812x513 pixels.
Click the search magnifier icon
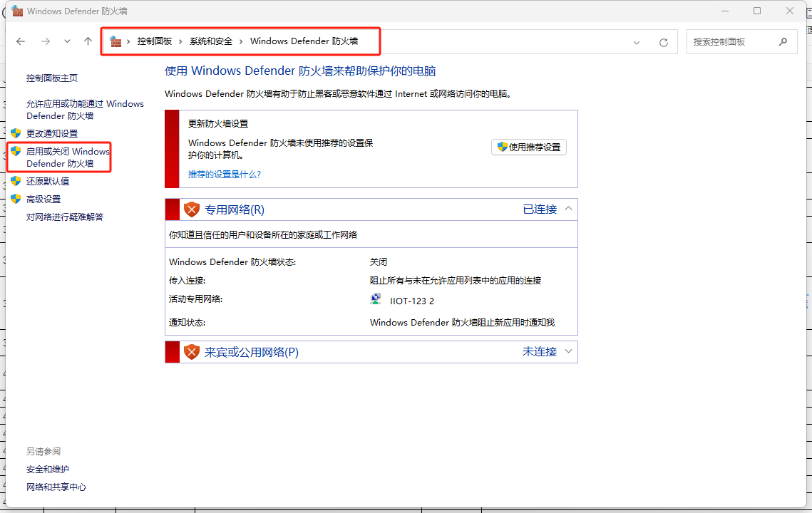(x=783, y=41)
